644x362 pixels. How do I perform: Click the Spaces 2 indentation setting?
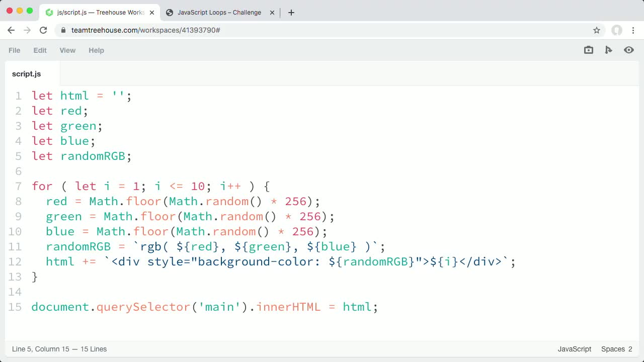pyautogui.click(x=616, y=349)
